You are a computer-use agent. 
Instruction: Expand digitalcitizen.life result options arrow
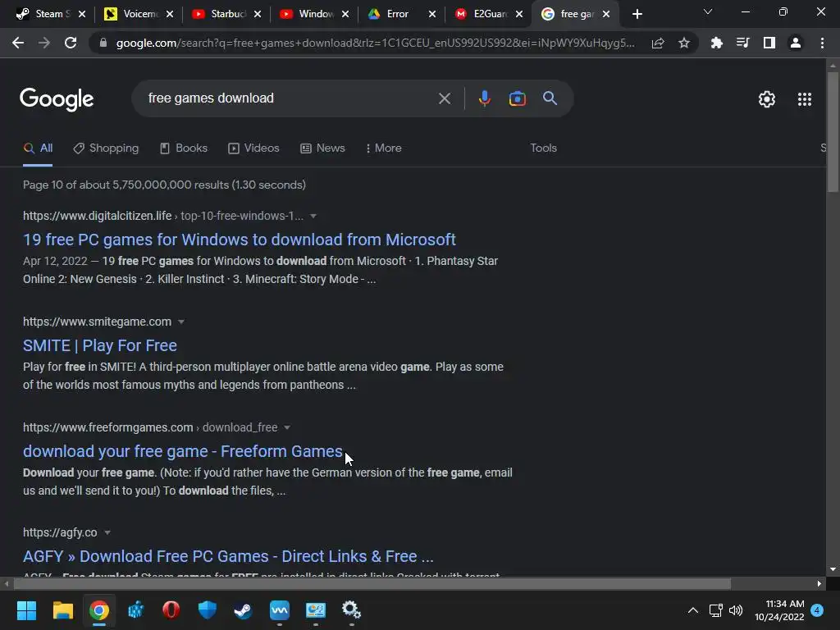313,216
